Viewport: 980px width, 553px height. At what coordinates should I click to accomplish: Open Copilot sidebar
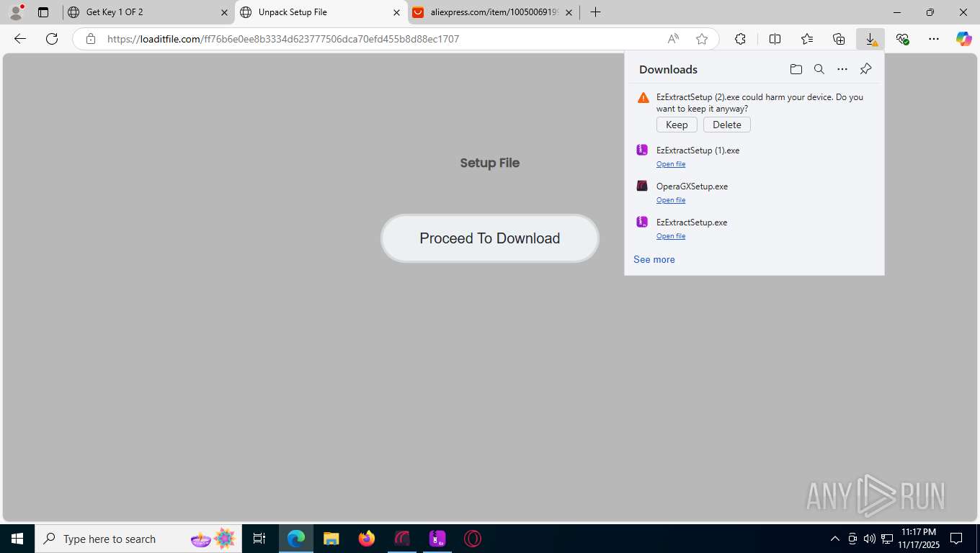tap(964, 39)
